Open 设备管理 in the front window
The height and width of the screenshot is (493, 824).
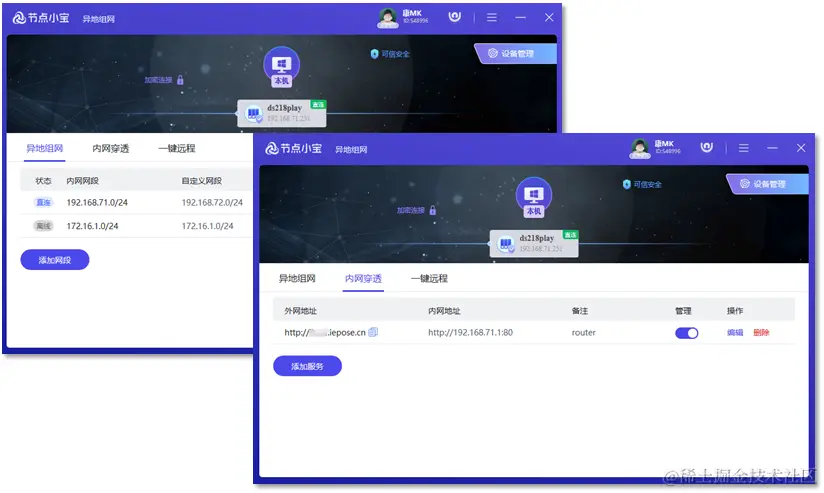pyautogui.click(x=768, y=184)
